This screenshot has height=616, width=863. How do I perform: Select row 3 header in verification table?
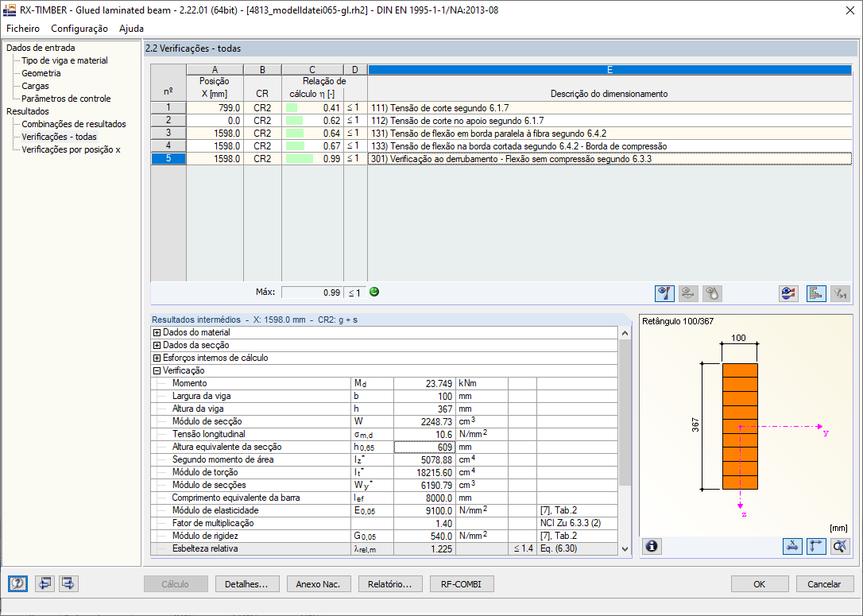click(x=168, y=134)
